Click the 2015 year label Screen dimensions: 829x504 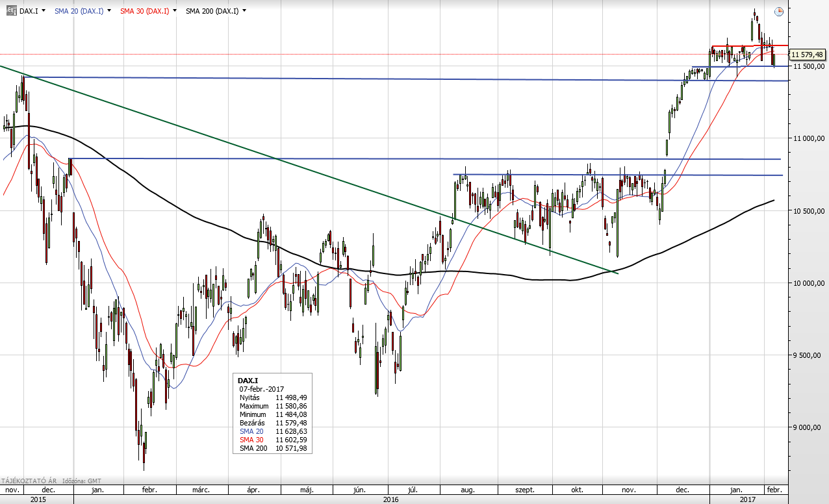pos(37,499)
